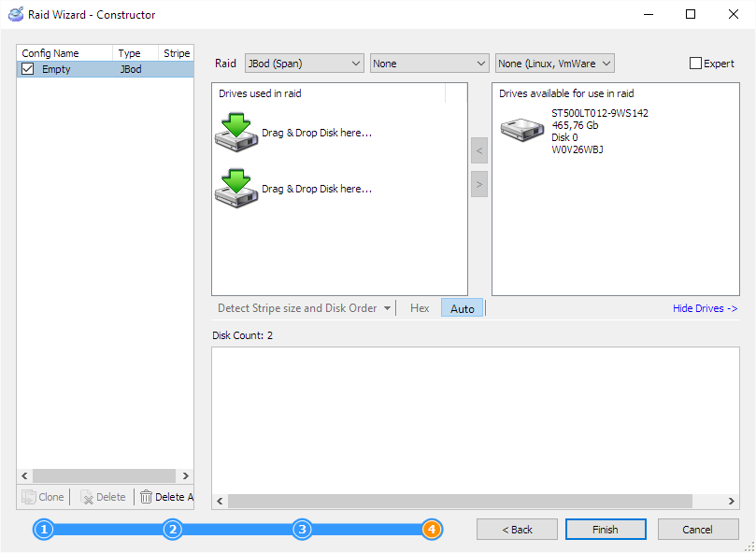Screen dimensions: 756x553
Task: Open the second Raid dropdown showing None
Action: 429,64
